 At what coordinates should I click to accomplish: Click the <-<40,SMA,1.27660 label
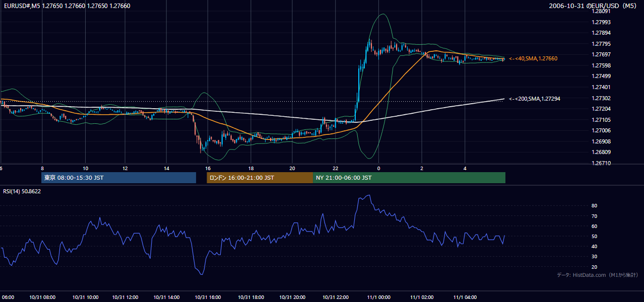tap(533, 59)
